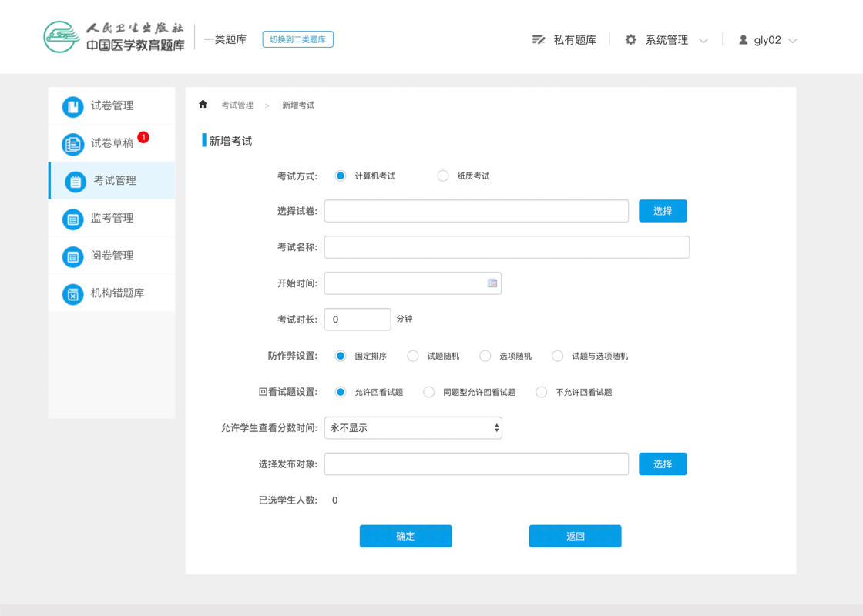Click the 监考管理 sidebar icon

click(72, 219)
